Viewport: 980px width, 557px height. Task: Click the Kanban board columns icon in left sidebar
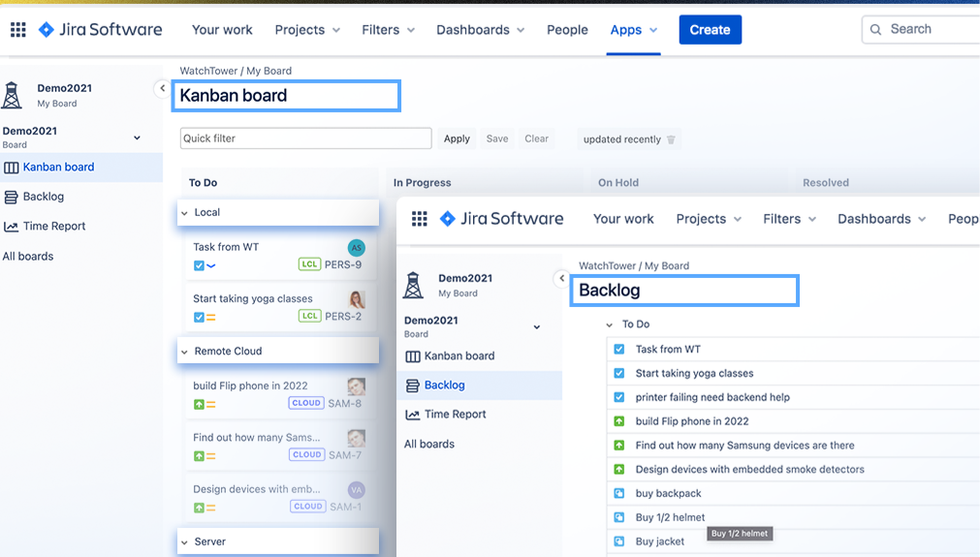[x=12, y=168]
